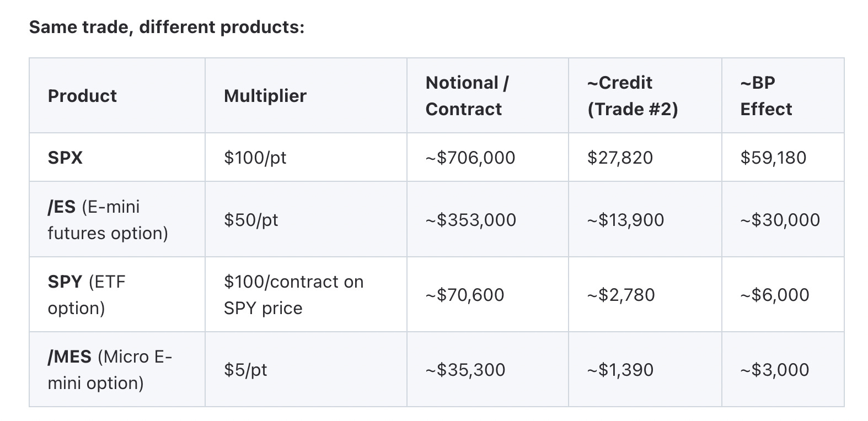Image resolution: width=868 pixels, height=421 pixels.
Task: Select the SPY ETF option cell
Action: (87, 295)
